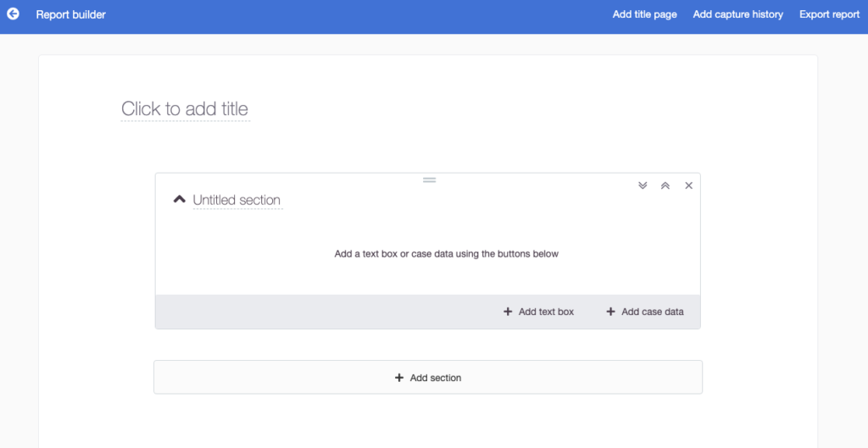
Task: Open Add title page
Action: [x=644, y=14]
